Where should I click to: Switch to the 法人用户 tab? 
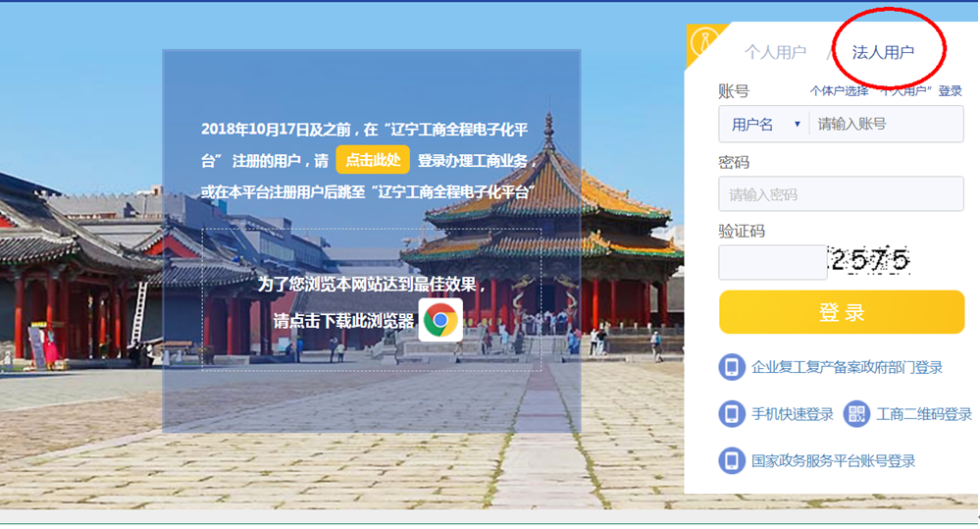[x=883, y=53]
